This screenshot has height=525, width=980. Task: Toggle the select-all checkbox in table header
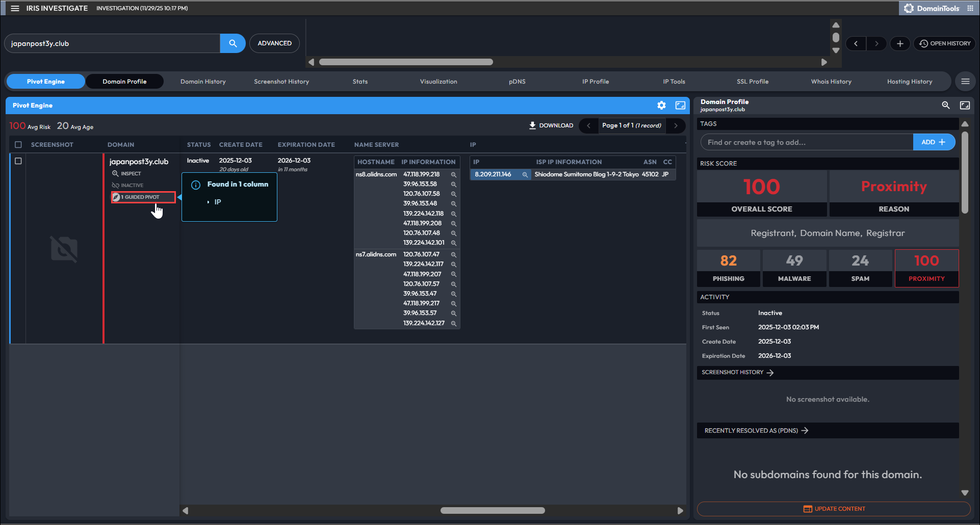point(18,145)
